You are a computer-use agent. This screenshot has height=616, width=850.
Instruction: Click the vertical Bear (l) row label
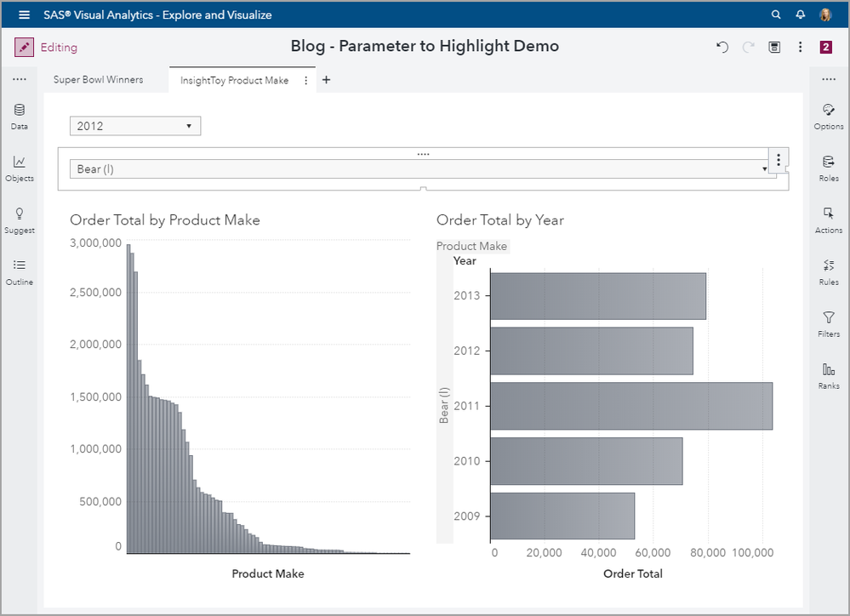(444, 405)
